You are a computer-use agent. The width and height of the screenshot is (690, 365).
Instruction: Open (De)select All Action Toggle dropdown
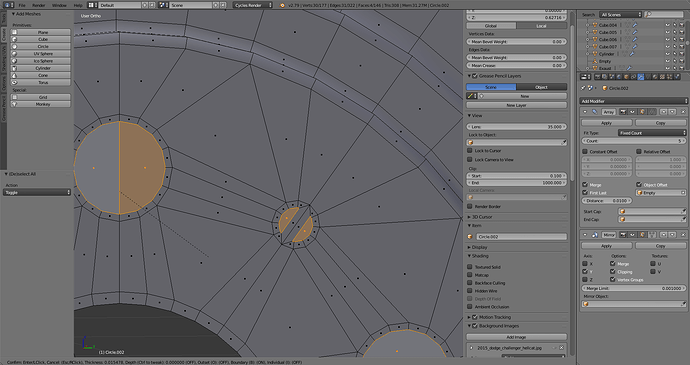coord(37,192)
